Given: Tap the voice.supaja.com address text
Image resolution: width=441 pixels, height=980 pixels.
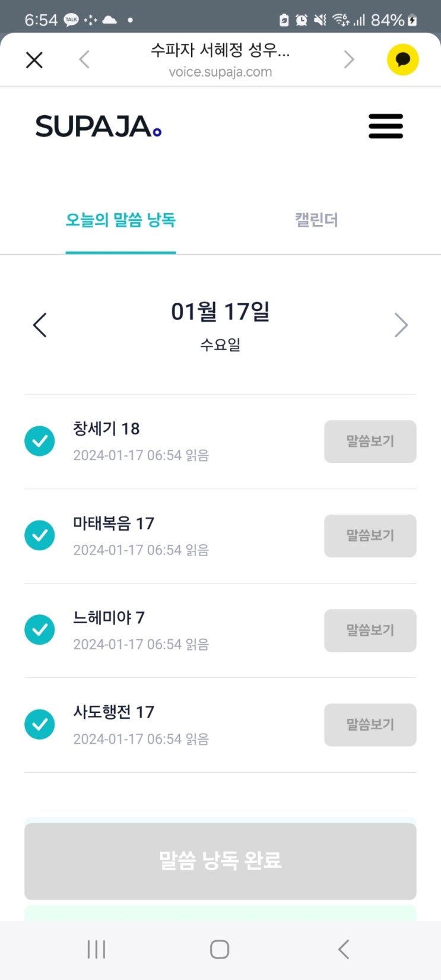Looking at the screenshot, I should 220,72.
